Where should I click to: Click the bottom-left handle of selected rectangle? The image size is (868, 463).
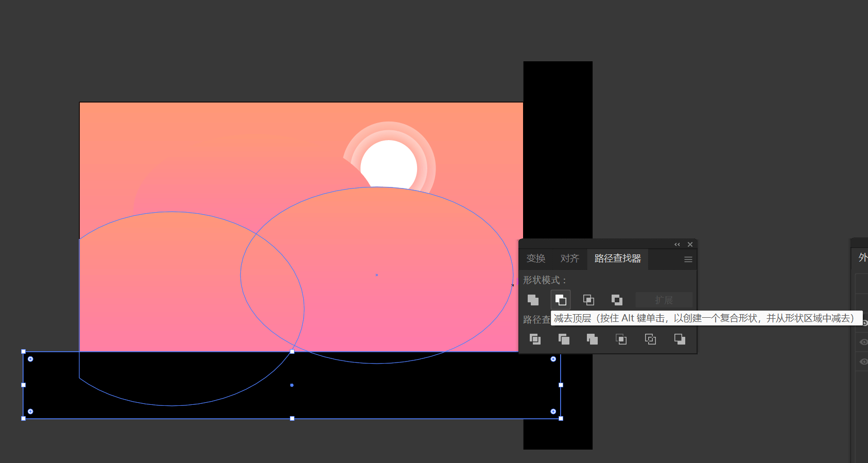[x=23, y=419]
